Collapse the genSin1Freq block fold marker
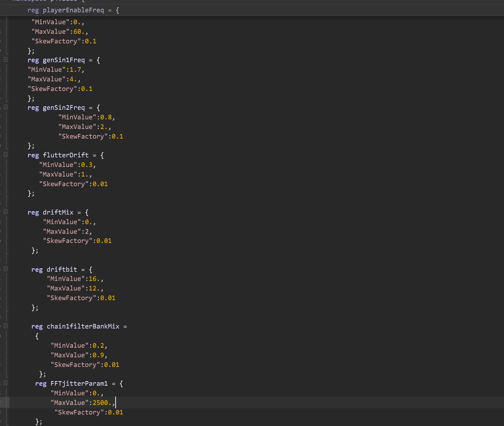Viewport: 504px width, 426px height. pyautogui.click(x=5, y=59)
